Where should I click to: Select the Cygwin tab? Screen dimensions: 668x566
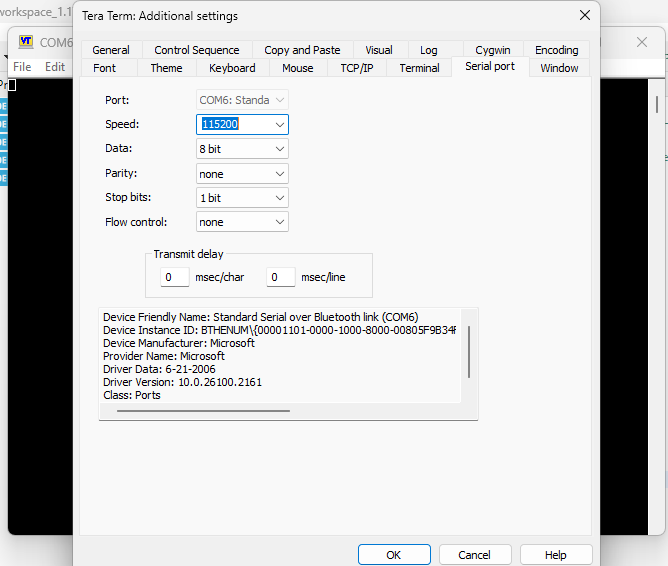point(492,50)
